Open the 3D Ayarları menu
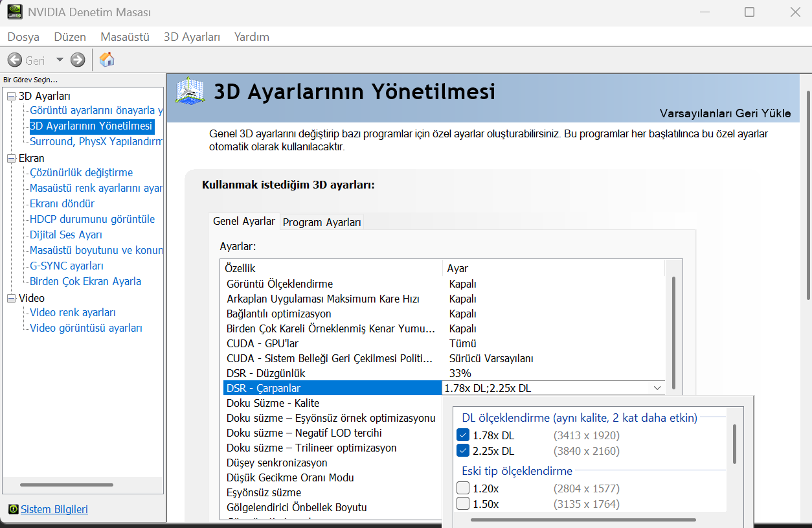The height and width of the screenshot is (528, 812). tap(192, 37)
